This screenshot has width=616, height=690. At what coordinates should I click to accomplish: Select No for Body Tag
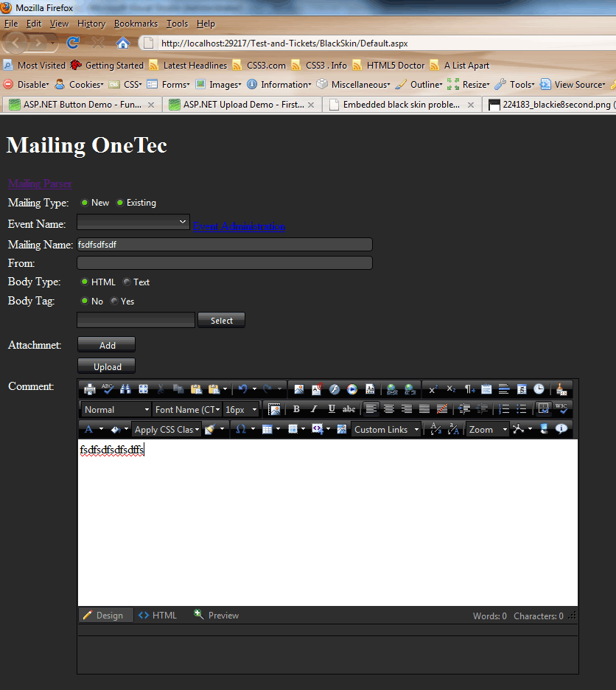point(85,301)
